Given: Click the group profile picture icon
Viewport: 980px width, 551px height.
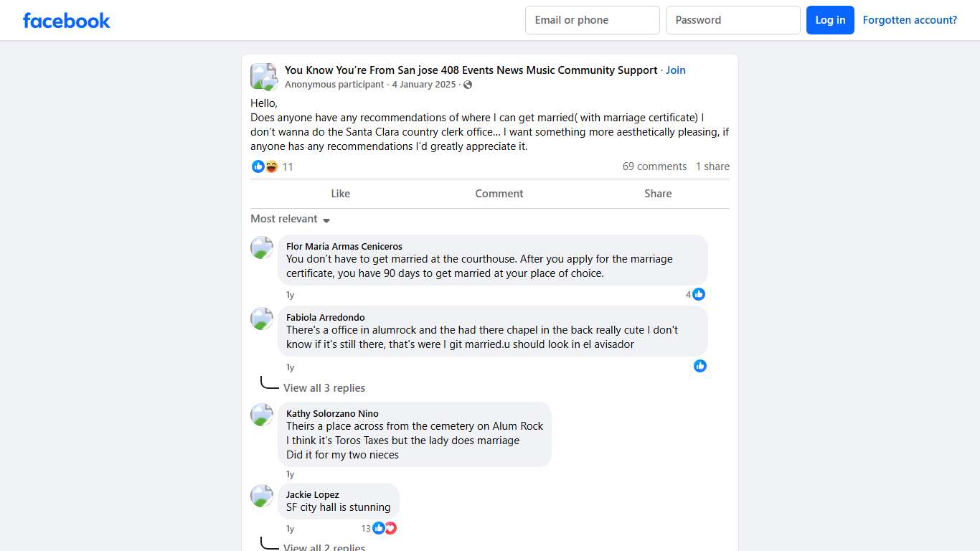Looking at the screenshot, I should 263,77.
